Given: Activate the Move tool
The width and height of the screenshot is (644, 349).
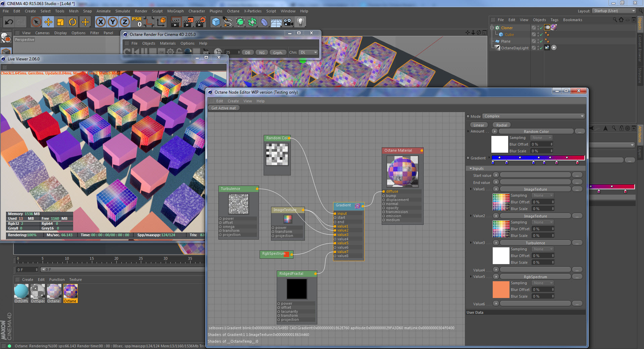Looking at the screenshot, I should pyautogui.click(x=48, y=22).
